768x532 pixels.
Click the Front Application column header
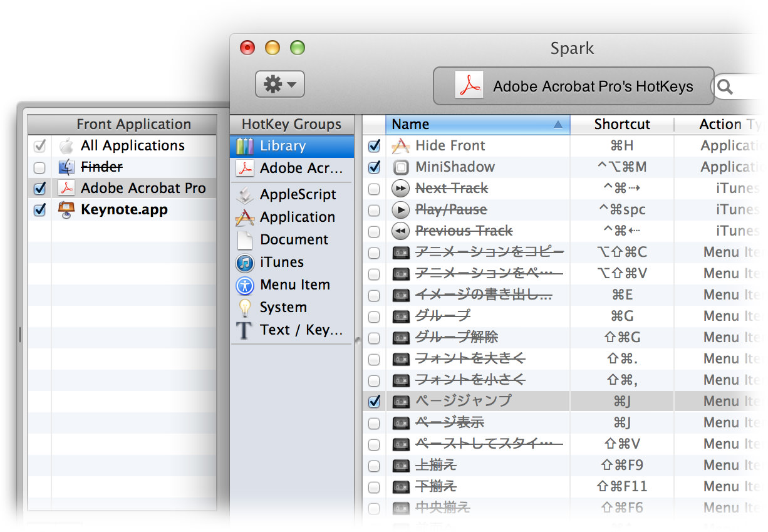coord(122,124)
